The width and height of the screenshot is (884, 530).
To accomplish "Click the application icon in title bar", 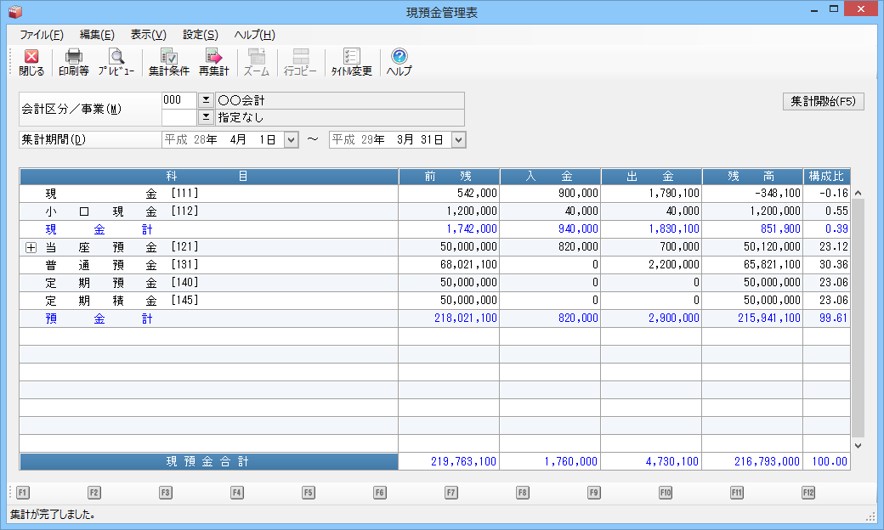I will pyautogui.click(x=13, y=11).
